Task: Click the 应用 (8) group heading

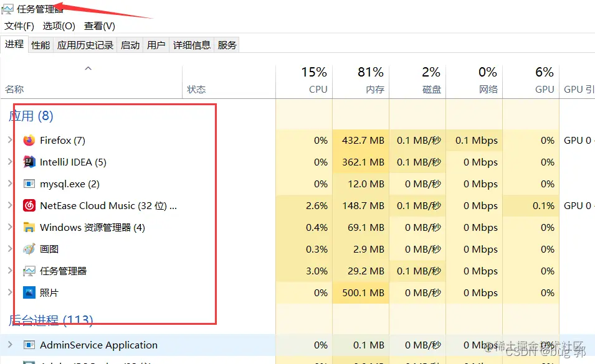Action: (x=31, y=116)
